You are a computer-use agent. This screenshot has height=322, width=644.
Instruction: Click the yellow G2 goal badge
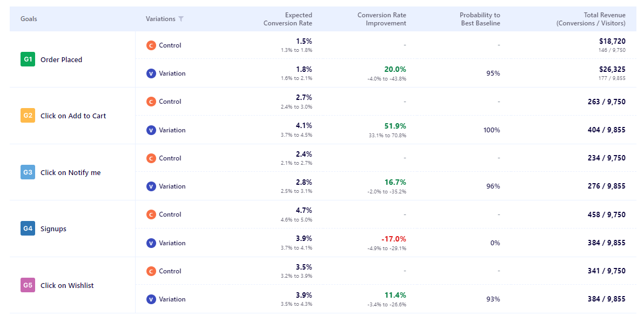pos(28,116)
